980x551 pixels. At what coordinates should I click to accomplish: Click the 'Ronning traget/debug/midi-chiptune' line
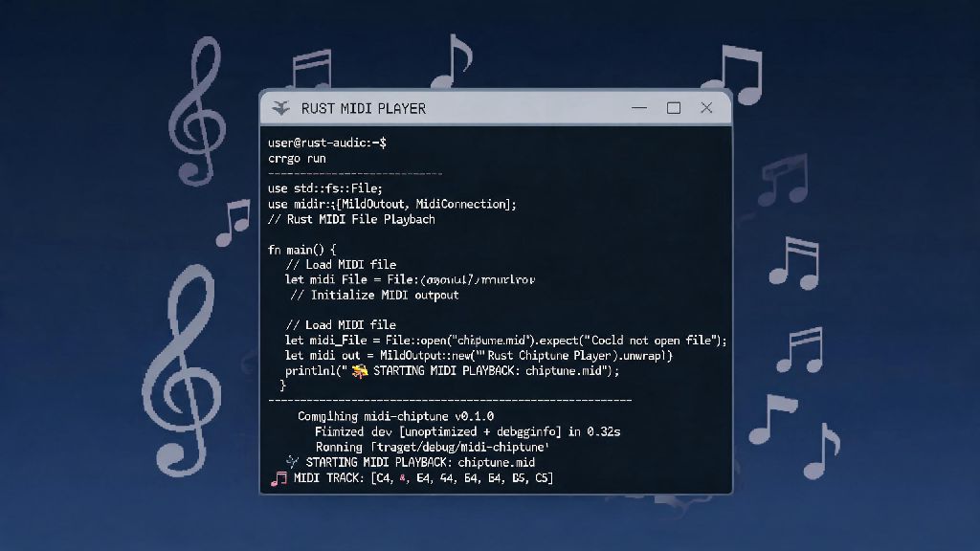[432, 448]
